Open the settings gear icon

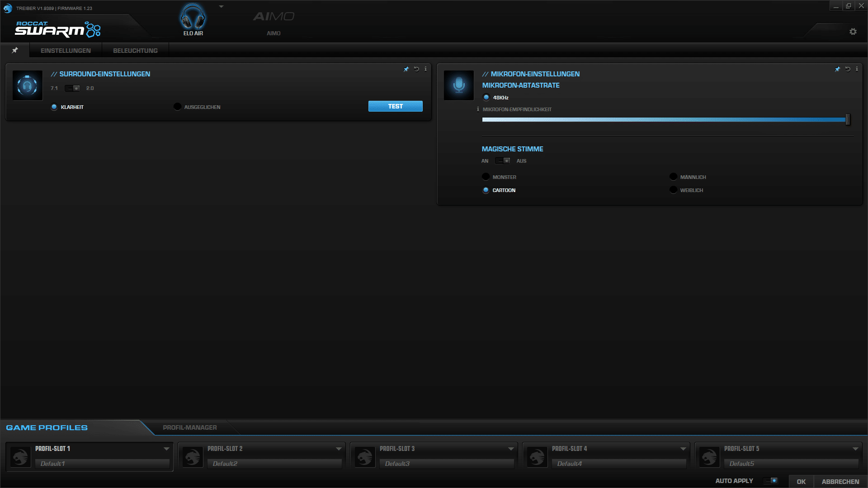853,32
